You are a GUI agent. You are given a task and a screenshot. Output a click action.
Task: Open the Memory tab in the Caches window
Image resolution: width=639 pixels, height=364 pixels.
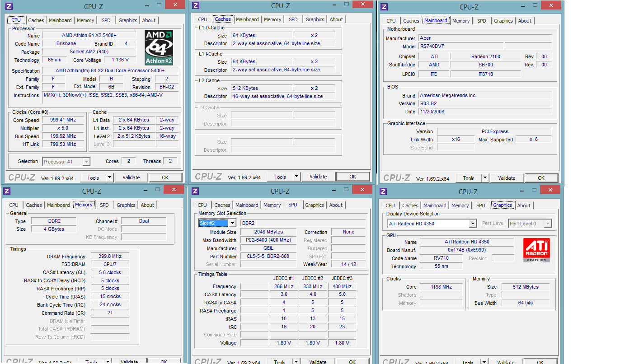point(273,19)
